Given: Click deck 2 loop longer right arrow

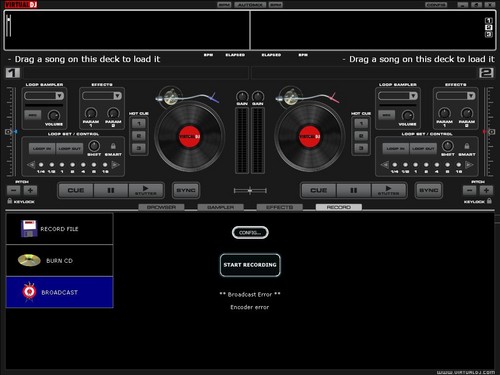Looking at the screenshot, I should coord(469,165).
